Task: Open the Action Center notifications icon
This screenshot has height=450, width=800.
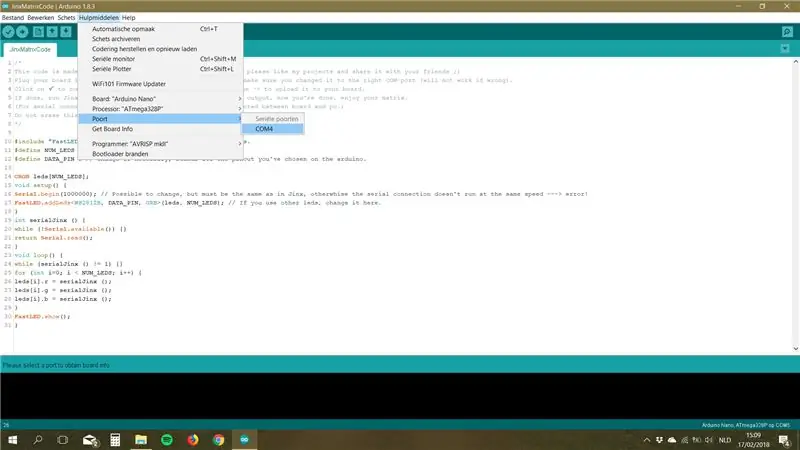Action: pyautogui.click(x=785, y=440)
